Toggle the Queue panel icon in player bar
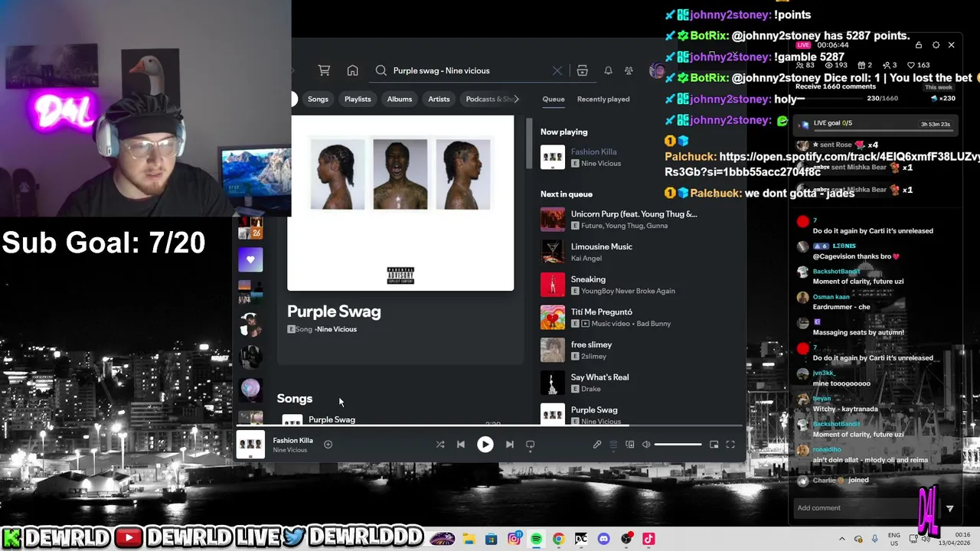The width and height of the screenshot is (980, 551). [613, 444]
